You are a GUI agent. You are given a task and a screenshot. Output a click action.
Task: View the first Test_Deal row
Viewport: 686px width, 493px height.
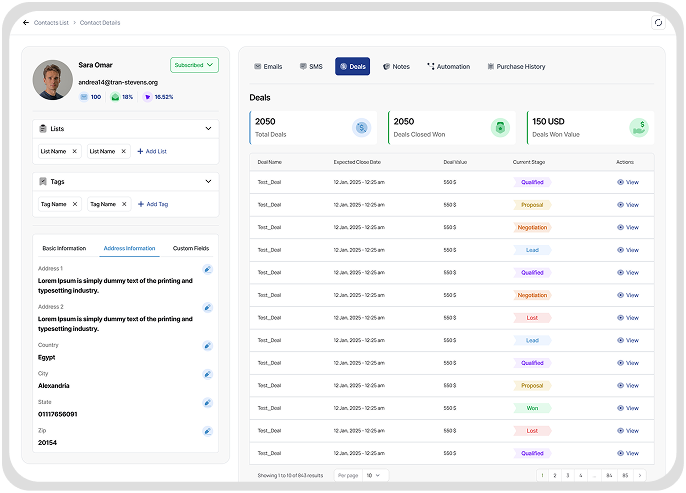[x=628, y=182]
